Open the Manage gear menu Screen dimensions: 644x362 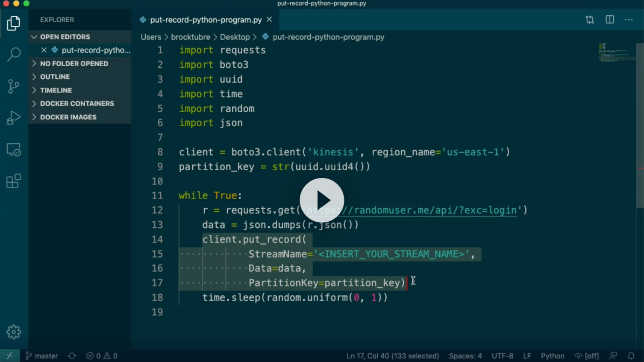(x=14, y=332)
